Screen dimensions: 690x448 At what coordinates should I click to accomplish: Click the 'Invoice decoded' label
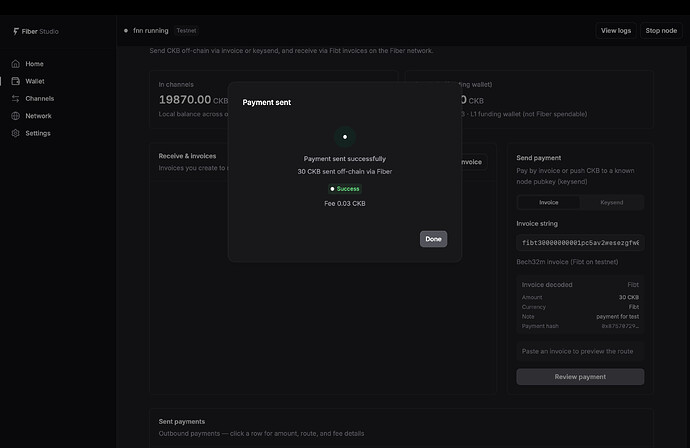pos(547,285)
